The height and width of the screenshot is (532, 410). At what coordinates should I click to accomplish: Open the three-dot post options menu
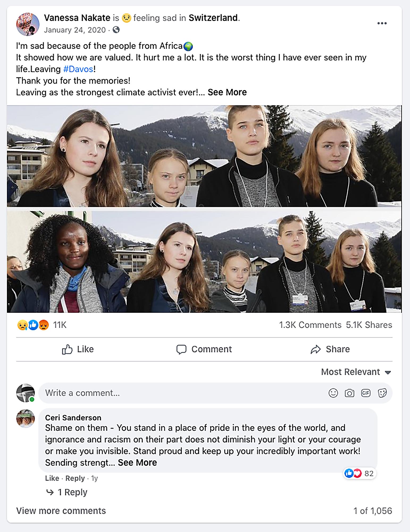[382, 23]
